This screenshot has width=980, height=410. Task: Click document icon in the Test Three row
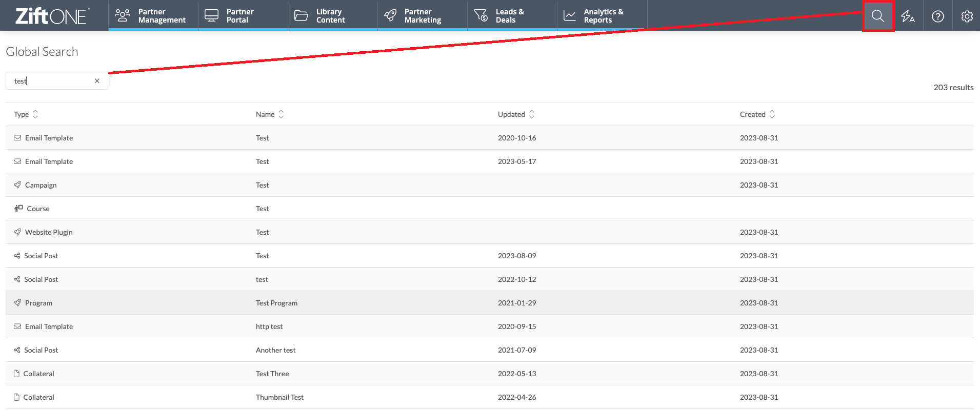[x=16, y=374]
